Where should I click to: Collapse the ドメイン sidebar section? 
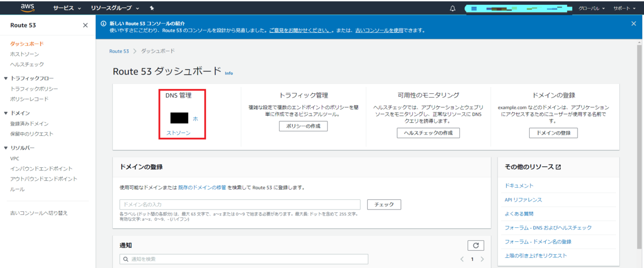(6, 113)
